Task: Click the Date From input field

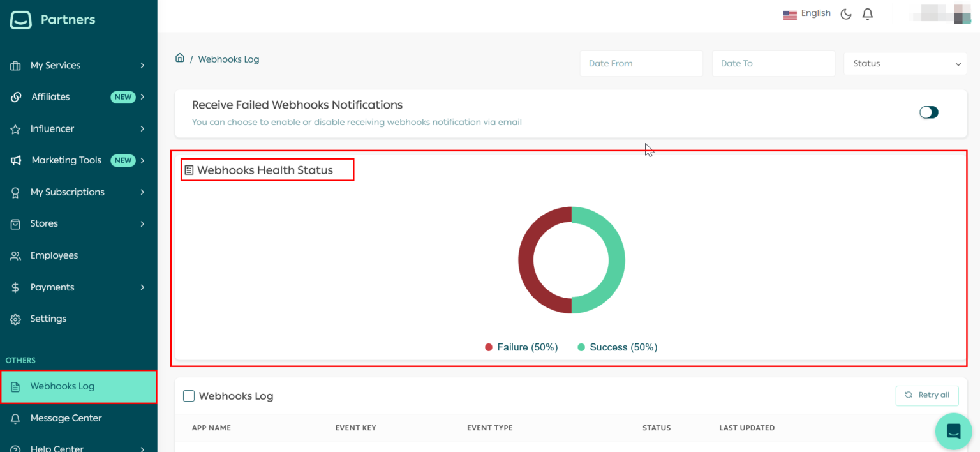Action: pyautogui.click(x=641, y=64)
